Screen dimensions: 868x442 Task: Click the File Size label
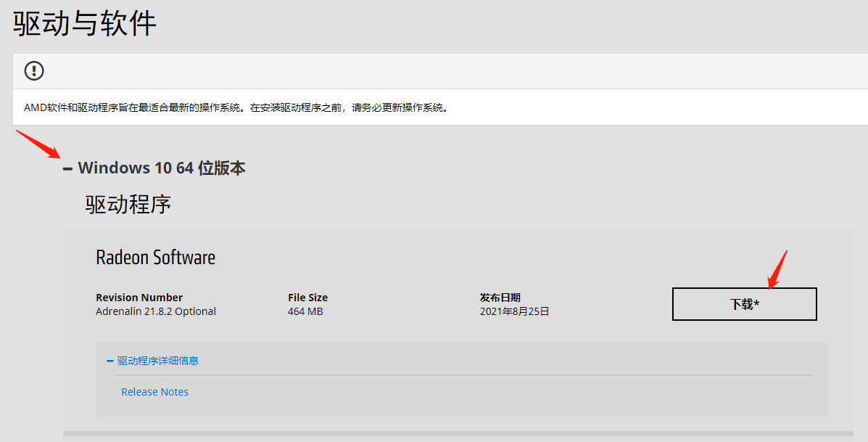coord(307,298)
